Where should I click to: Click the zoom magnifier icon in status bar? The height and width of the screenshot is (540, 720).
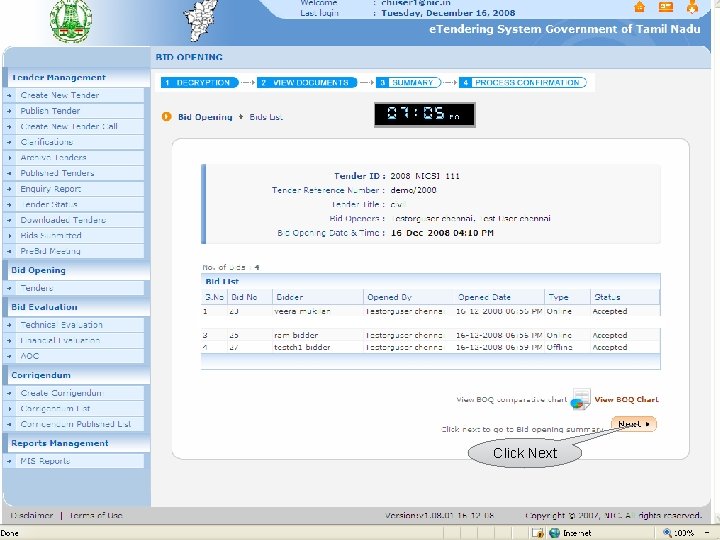tap(667, 533)
